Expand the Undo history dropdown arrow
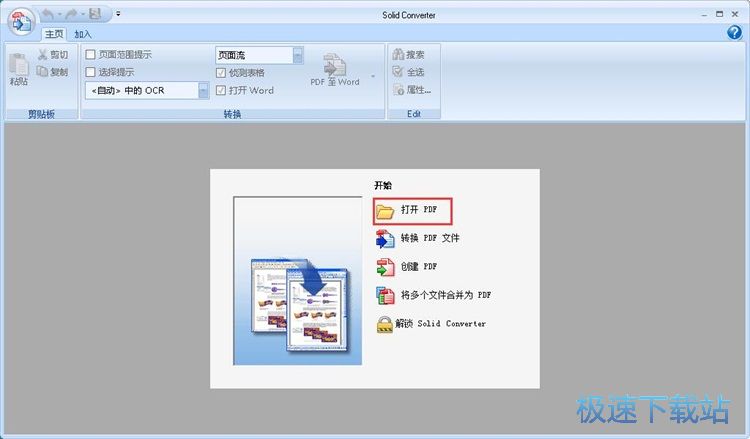The image size is (750, 439). click(x=59, y=14)
